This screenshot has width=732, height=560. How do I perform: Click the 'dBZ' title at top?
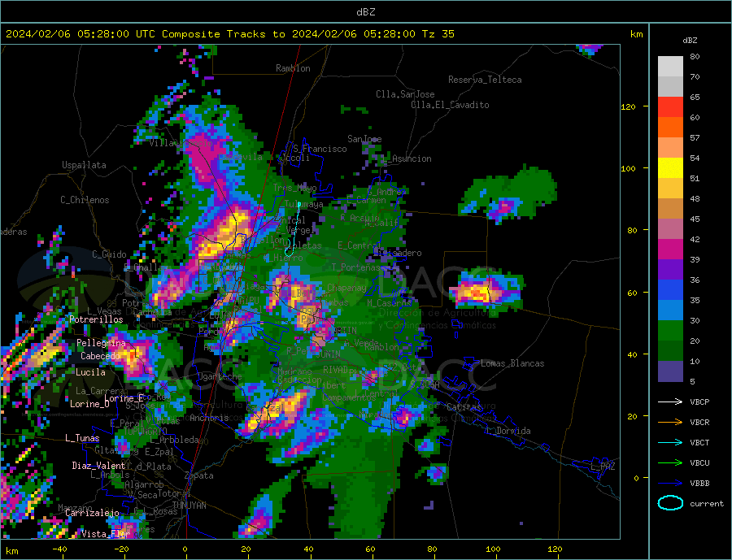(365, 12)
